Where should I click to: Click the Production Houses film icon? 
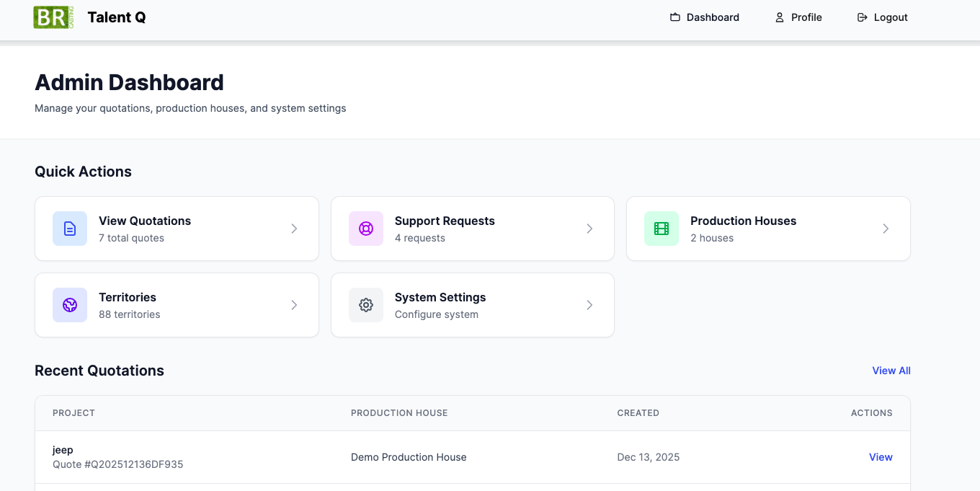pos(661,229)
